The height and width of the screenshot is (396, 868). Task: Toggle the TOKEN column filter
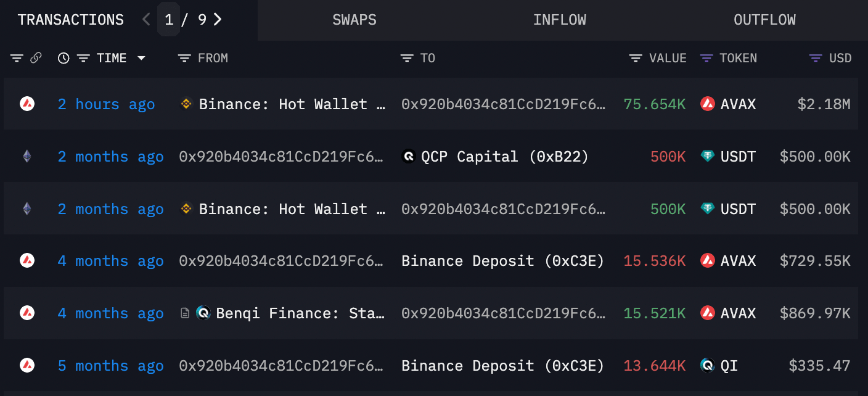tap(706, 58)
